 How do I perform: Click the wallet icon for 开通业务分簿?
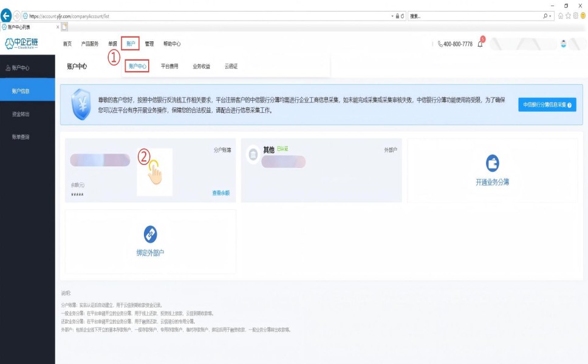click(493, 163)
